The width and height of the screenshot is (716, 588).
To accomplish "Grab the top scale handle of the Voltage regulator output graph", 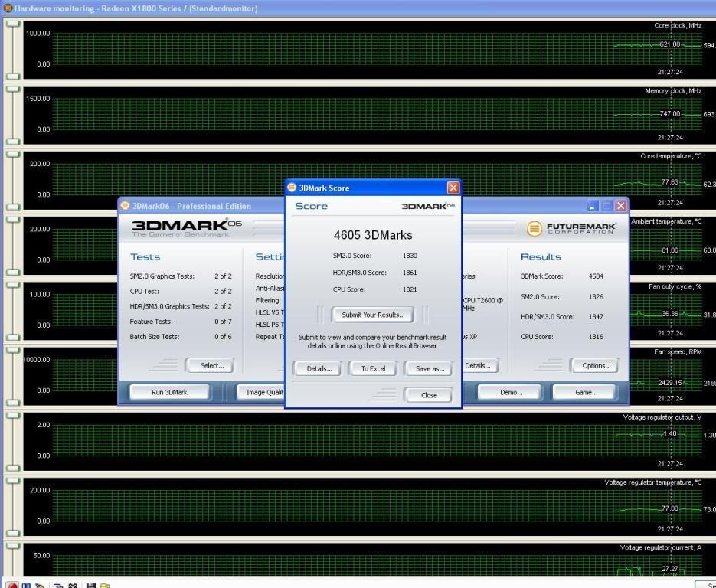I will 13,416.
